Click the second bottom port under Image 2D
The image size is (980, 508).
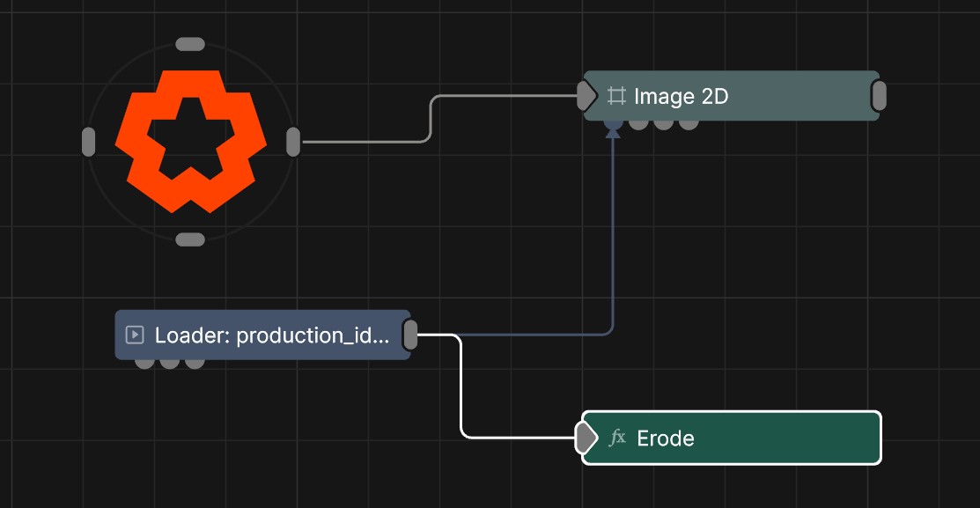click(638, 125)
